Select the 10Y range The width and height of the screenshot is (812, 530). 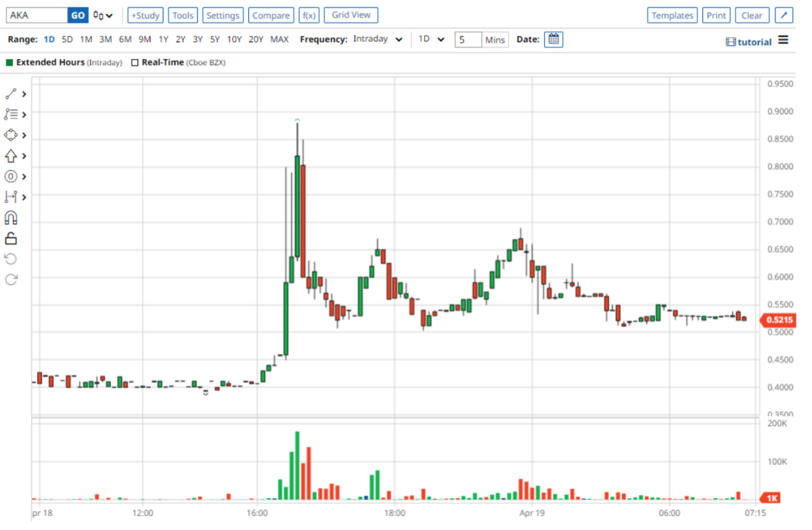coord(234,39)
